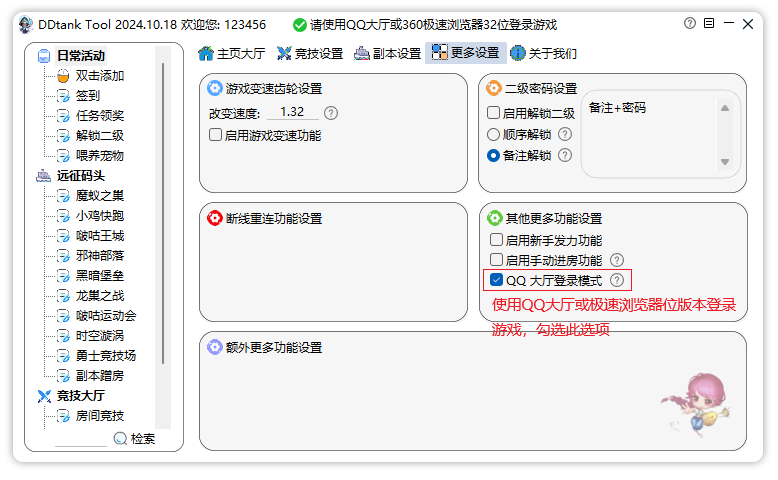Enable the 启用游戏变速功能 checkbox
The height and width of the screenshot is (480, 778).
pos(215,135)
